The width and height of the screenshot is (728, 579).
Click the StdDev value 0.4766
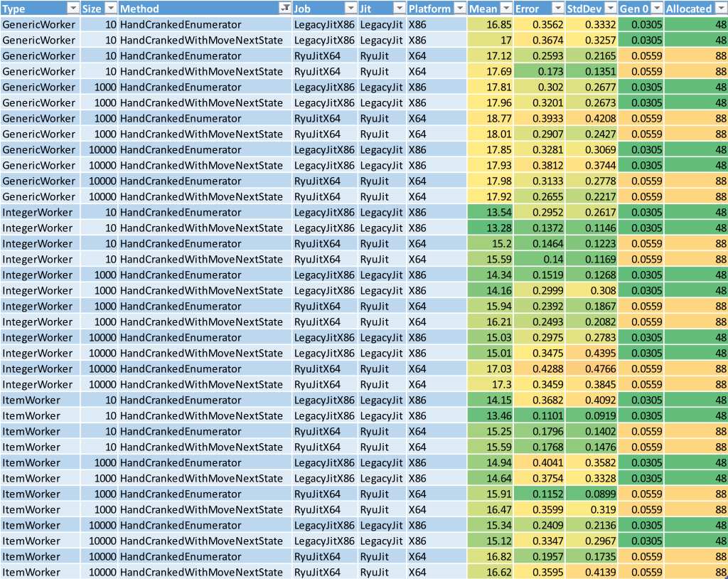600,369
